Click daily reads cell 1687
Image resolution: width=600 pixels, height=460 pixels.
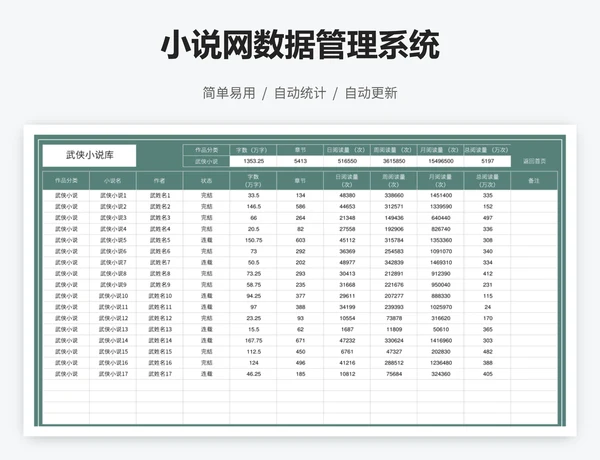[347, 329]
